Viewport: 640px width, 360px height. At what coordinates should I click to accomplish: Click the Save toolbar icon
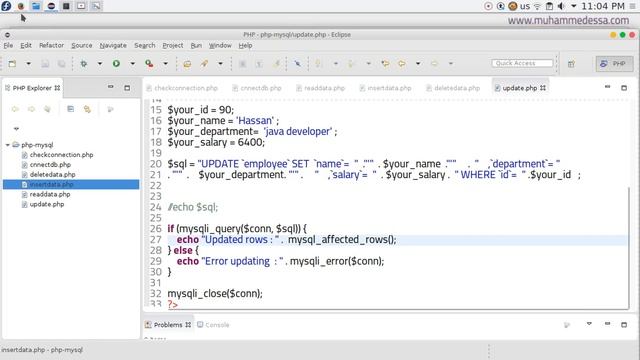click(45, 64)
